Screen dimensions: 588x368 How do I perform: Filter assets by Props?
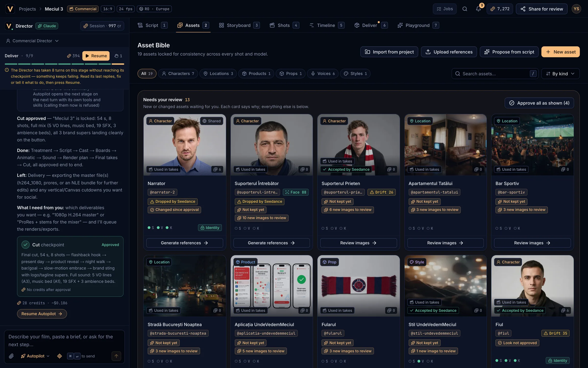pos(291,74)
